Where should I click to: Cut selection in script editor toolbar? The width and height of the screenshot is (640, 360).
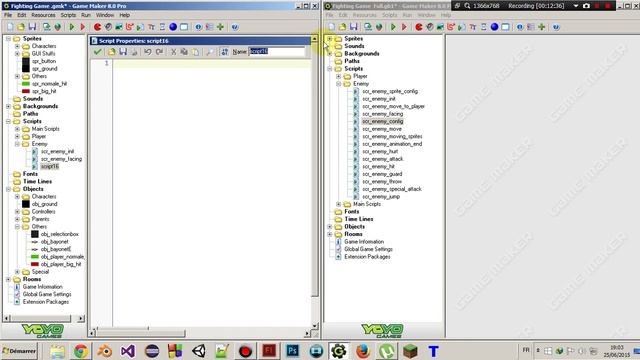click(173, 52)
